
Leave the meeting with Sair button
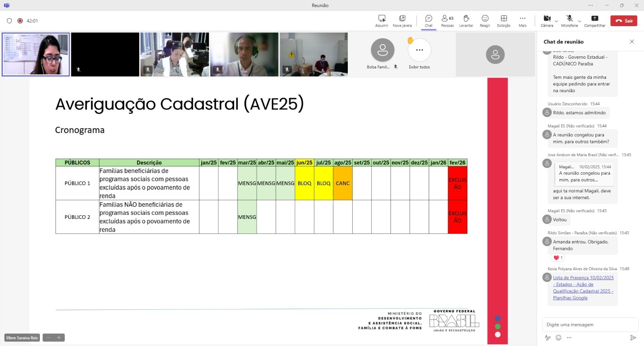tap(623, 21)
